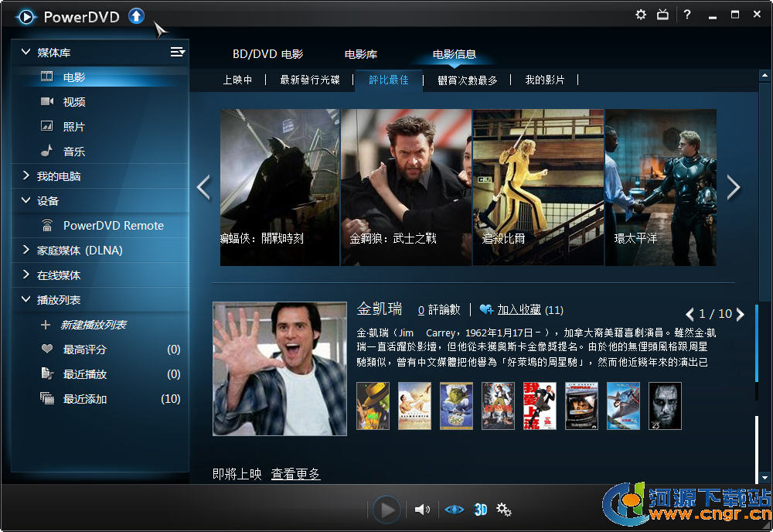This screenshot has height=532, width=773.
Task: Click 查看更多 link
Action: click(296, 474)
